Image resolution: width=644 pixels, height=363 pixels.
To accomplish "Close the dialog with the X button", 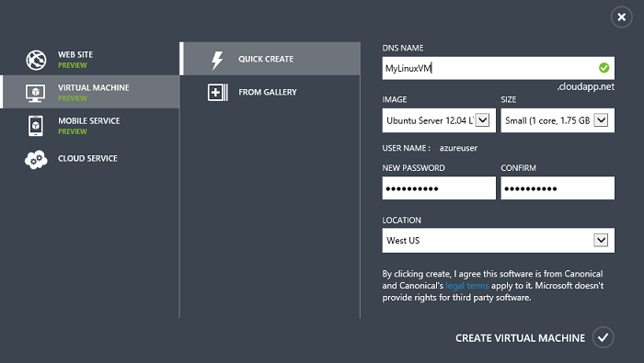I will click(x=621, y=17).
